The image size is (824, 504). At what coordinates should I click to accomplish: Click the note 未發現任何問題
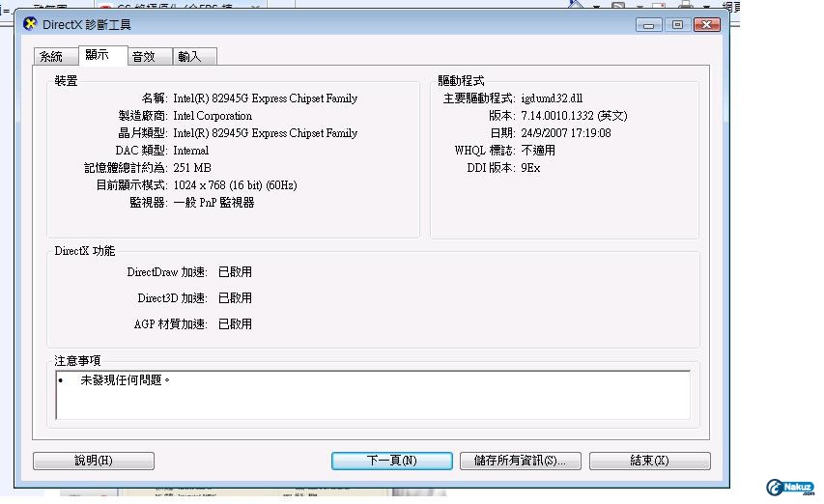pyautogui.click(x=125, y=379)
